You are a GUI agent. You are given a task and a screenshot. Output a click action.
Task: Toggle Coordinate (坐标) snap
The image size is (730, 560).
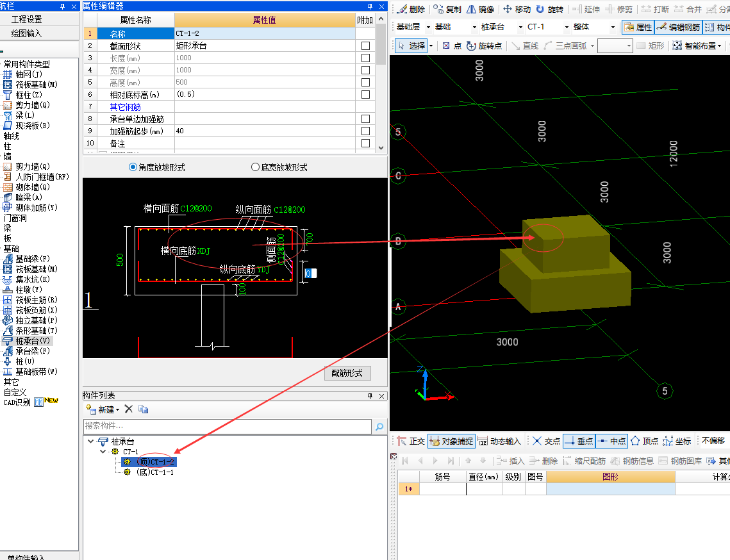click(x=677, y=441)
